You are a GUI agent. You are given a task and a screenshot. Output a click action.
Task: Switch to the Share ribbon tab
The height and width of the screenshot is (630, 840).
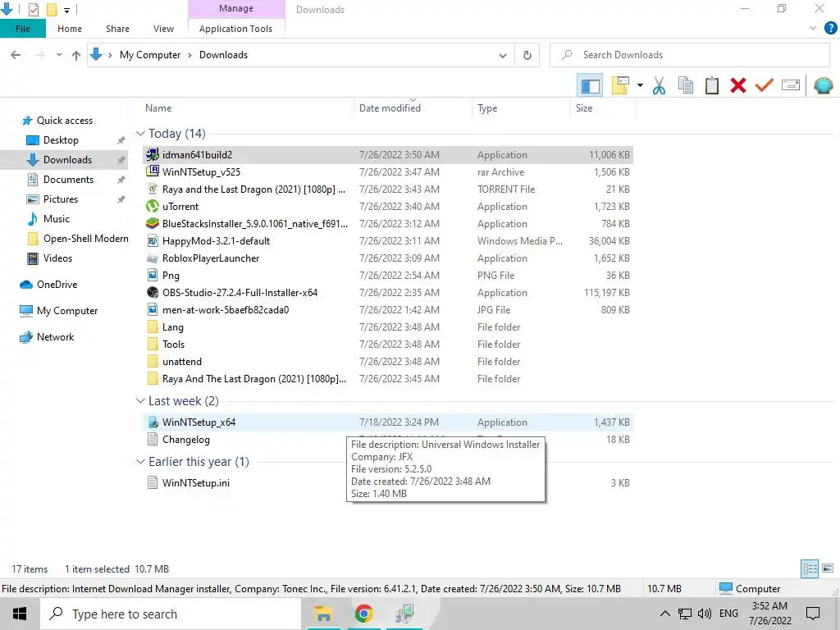click(x=117, y=29)
